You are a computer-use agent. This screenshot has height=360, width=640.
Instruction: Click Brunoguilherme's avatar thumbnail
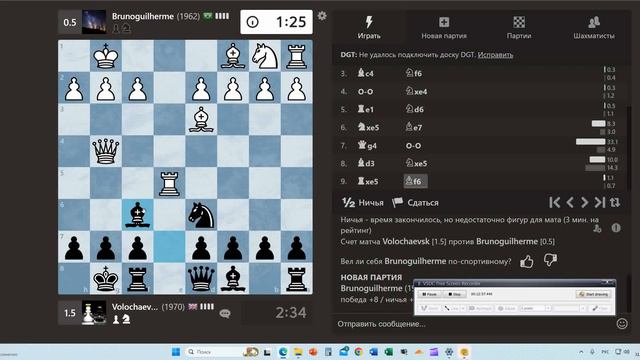tap(94, 22)
